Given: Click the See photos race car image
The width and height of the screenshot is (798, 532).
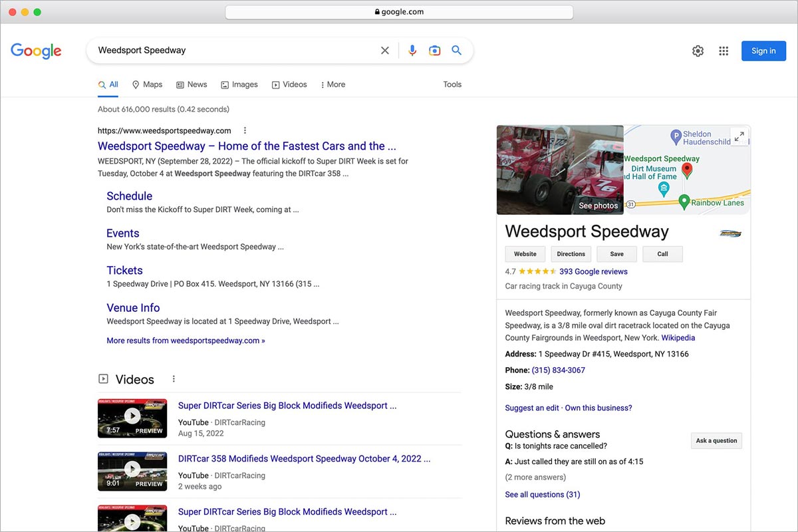Looking at the screenshot, I should (x=560, y=170).
